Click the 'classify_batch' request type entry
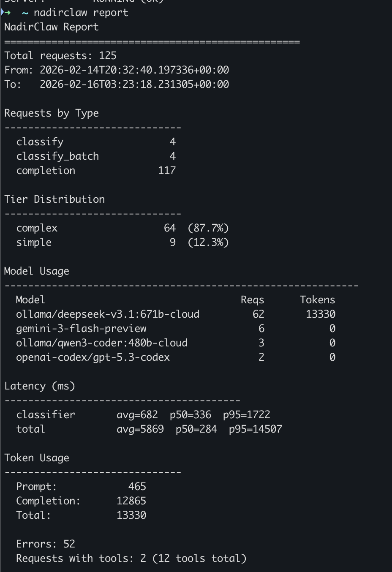The height and width of the screenshot is (572, 392). pyautogui.click(x=57, y=156)
